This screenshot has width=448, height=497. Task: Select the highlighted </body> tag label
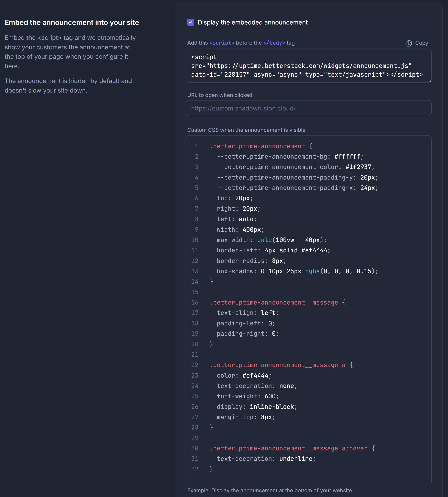tap(274, 43)
